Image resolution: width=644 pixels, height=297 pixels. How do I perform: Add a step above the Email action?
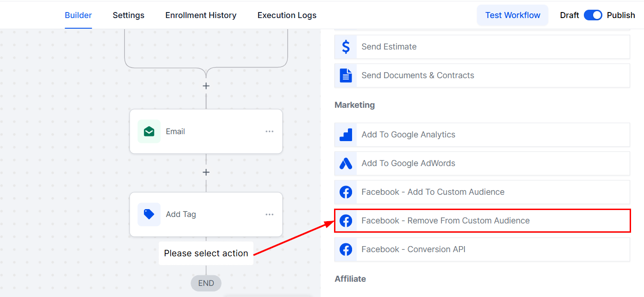(206, 86)
